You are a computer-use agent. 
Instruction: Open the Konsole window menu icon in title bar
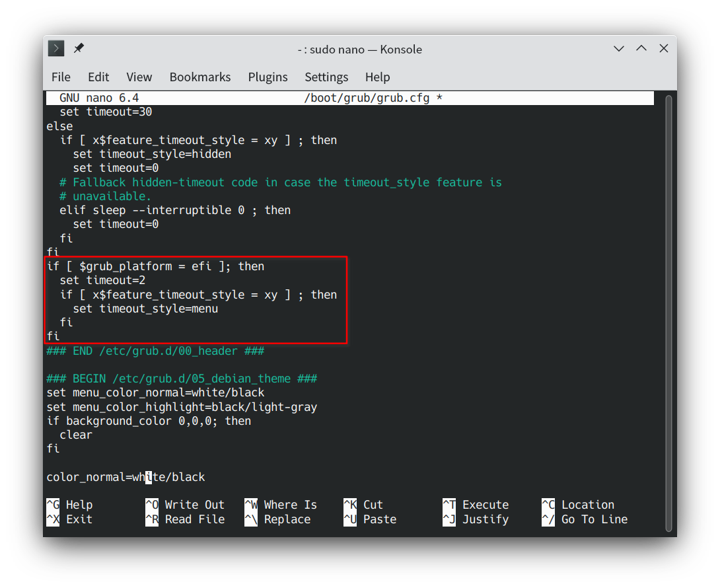coord(56,49)
